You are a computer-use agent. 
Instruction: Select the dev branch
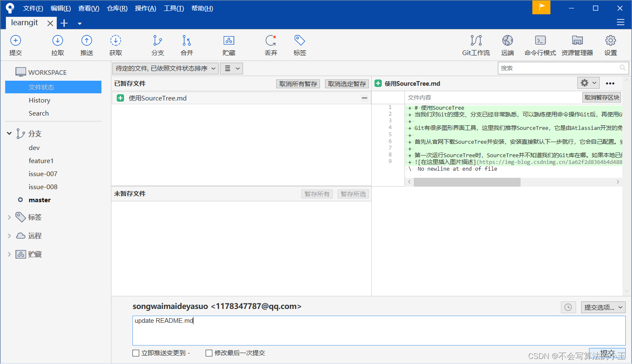[x=34, y=148]
